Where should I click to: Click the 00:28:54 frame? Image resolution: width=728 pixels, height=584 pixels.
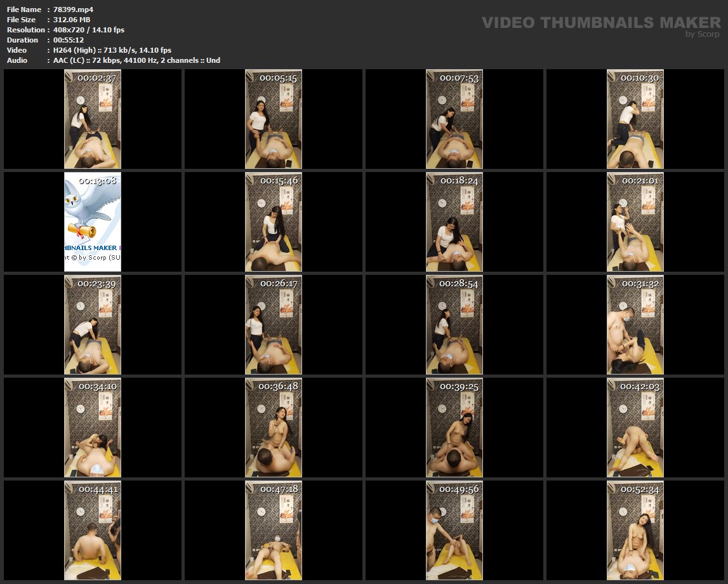pyautogui.click(x=454, y=324)
